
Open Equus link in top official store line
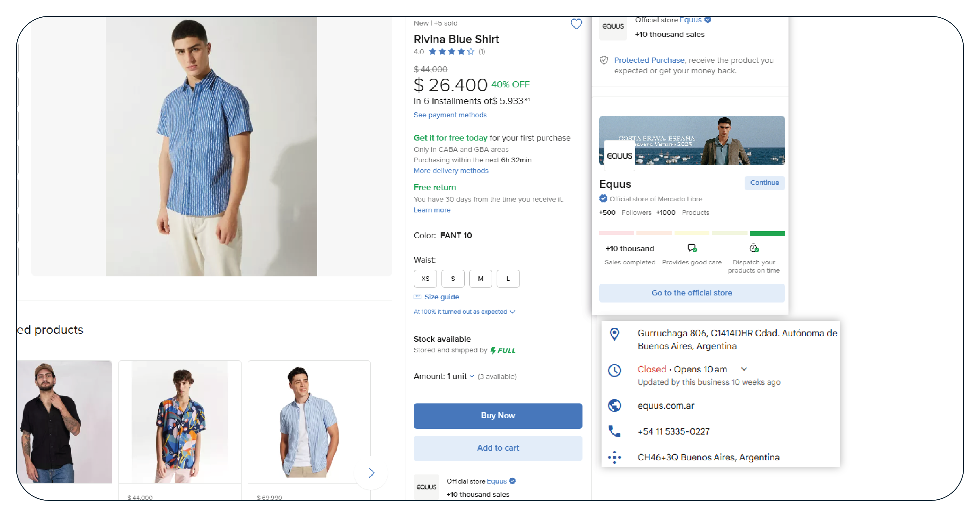click(690, 20)
